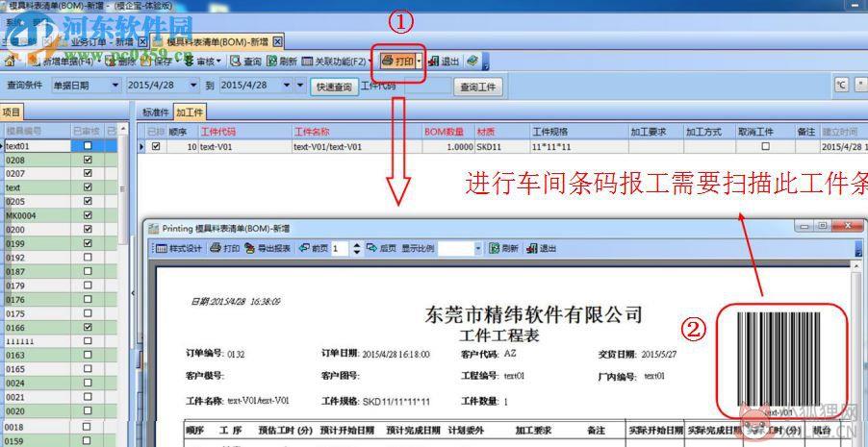The height and width of the screenshot is (447, 868).
Task: Select the 加工件 tab
Action: click(190, 112)
